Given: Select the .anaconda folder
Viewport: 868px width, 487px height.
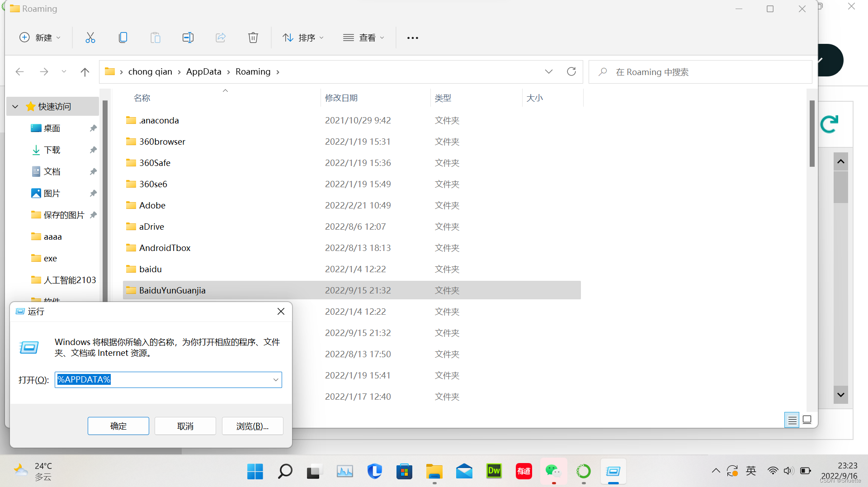Looking at the screenshot, I should click(352, 120).
